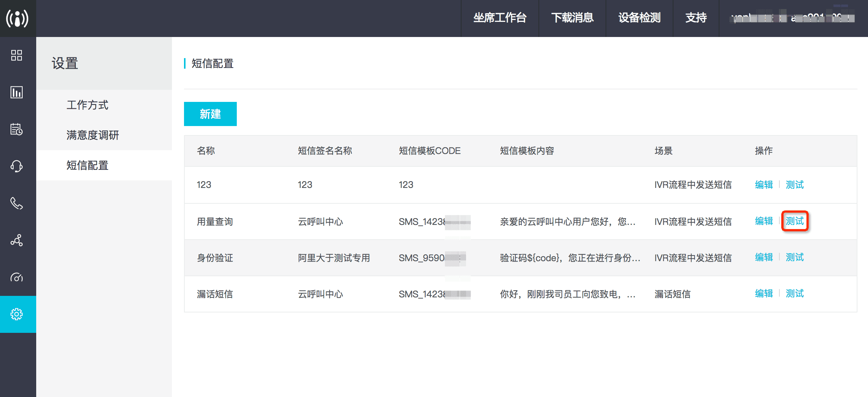868x397 pixels.
Task: Click the 用量查询 name cell
Action: 215,222
